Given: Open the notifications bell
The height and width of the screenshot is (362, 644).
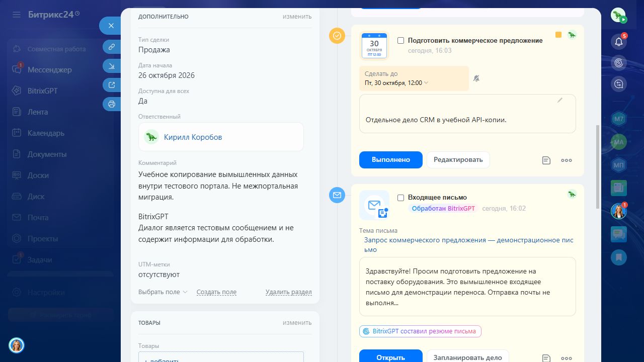Looking at the screenshot, I should click(619, 42).
